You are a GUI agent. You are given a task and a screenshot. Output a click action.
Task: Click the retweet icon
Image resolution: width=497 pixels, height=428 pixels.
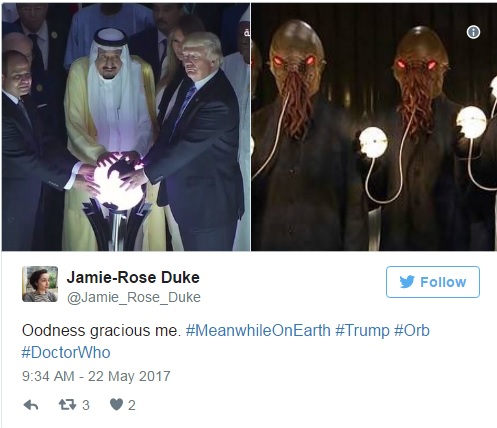point(67,405)
